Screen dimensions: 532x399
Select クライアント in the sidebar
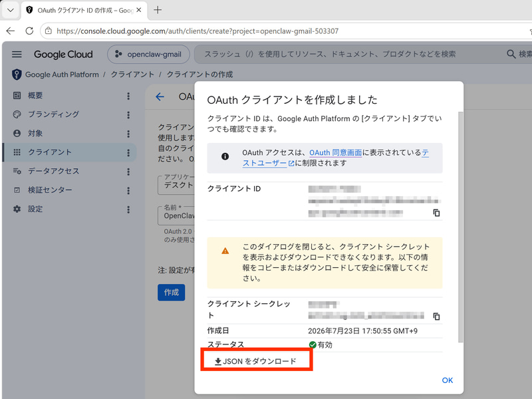pos(70,152)
